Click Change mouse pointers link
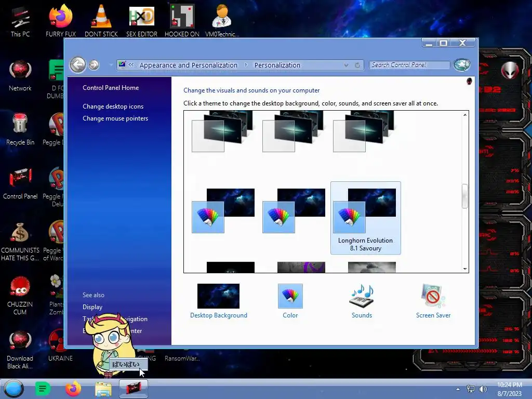Screen dimensions: 532x399 (x=115, y=118)
